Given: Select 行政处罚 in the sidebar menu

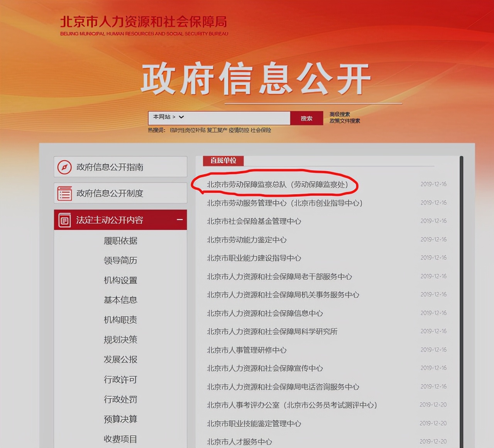Looking at the screenshot, I should click(x=120, y=400).
